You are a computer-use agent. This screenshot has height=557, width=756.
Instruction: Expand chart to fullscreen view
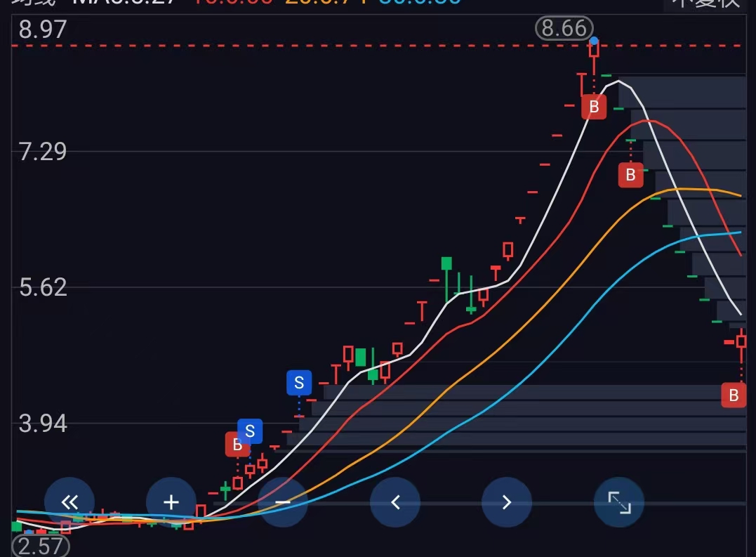(x=619, y=502)
